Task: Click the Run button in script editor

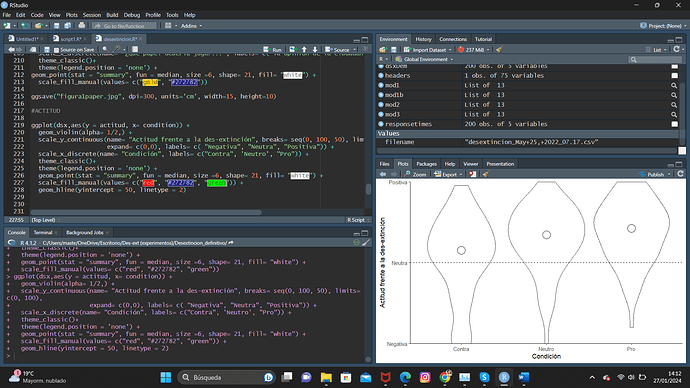Action: (x=272, y=50)
